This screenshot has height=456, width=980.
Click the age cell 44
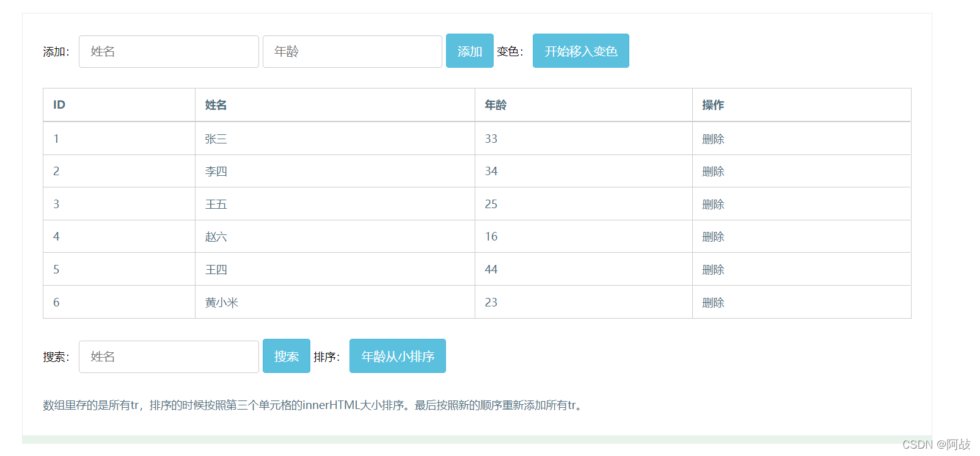click(x=583, y=269)
